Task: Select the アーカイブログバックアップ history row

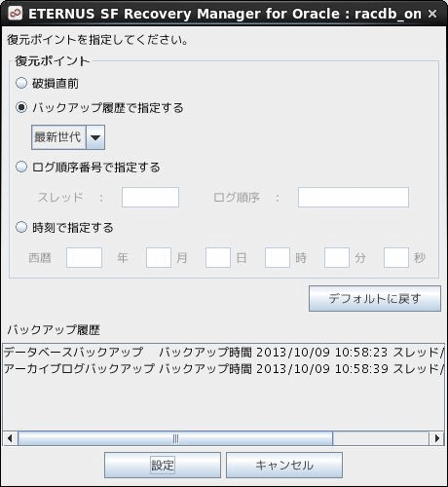Action: click(223, 369)
